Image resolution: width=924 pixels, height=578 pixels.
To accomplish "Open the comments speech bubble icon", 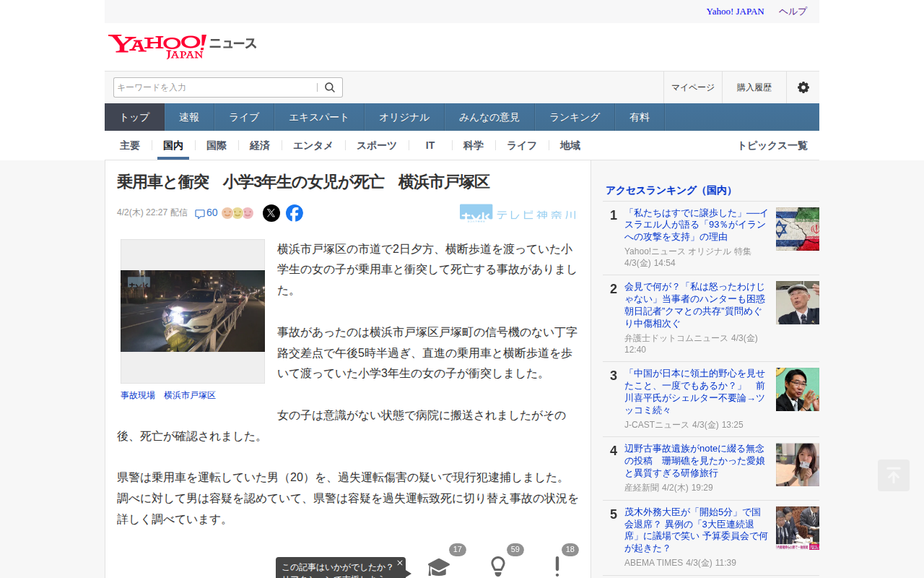I will tap(200, 213).
